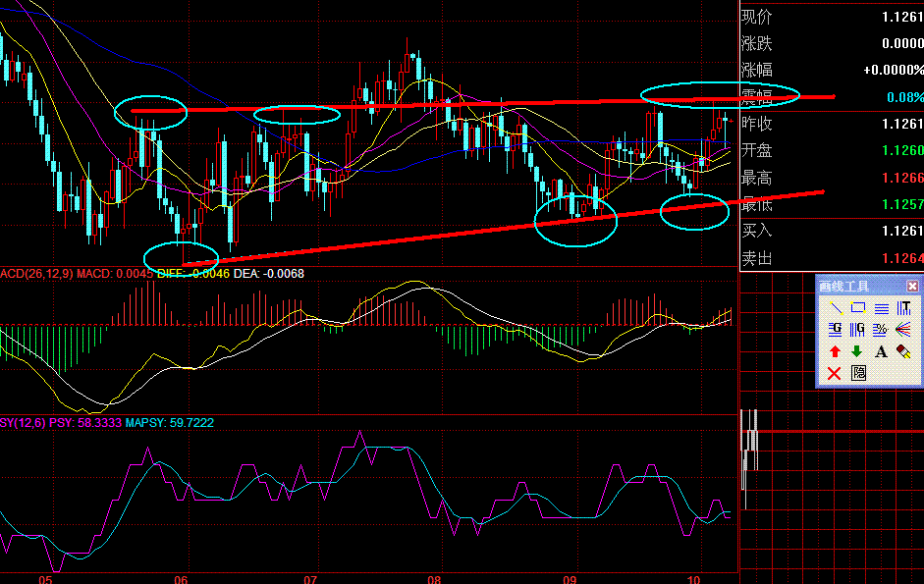
Task: Click the 0.08% amplitude value
Action: point(905,97)
